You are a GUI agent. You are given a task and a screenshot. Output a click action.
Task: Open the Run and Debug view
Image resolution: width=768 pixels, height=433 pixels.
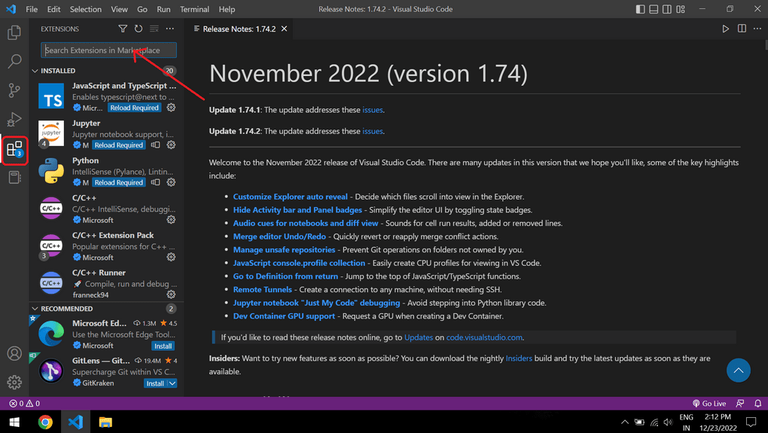click(14, 119)
